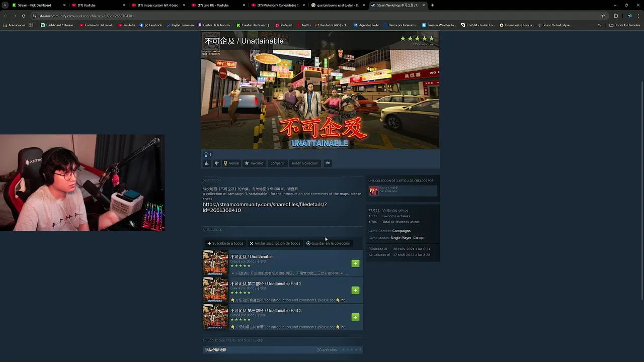Click Suscribirse a todos
644x362 pixels.
(x=225, y=243)
